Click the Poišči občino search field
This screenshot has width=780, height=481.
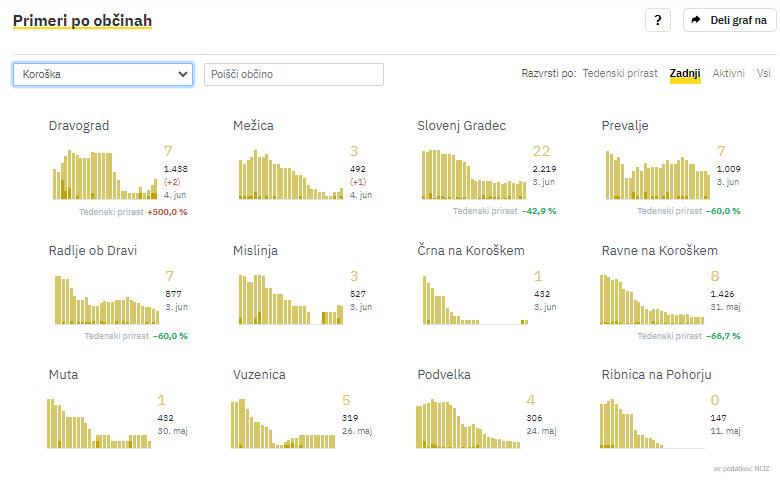(x=293, y=74)
